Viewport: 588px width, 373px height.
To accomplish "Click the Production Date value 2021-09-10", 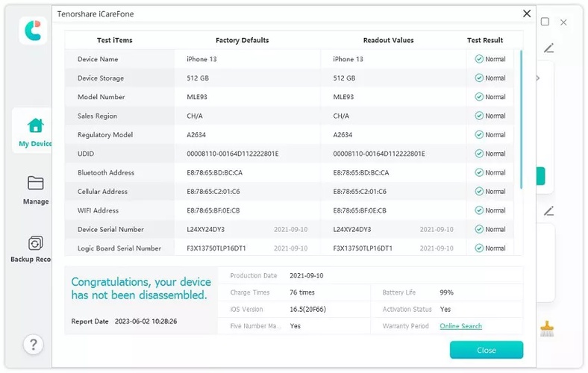I will coord(307,275).
